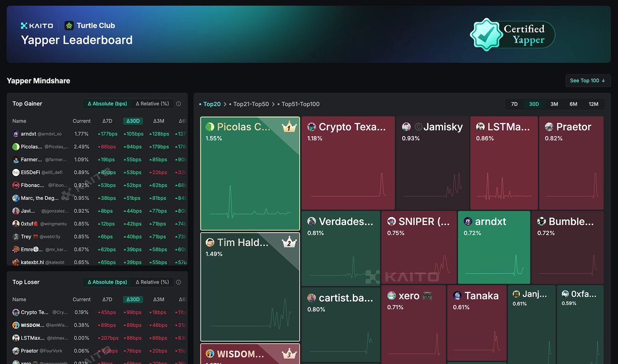Click the rank 2 crown on Tim Hald tile
This screenshot has height=364, width=618.
[289, 242]
